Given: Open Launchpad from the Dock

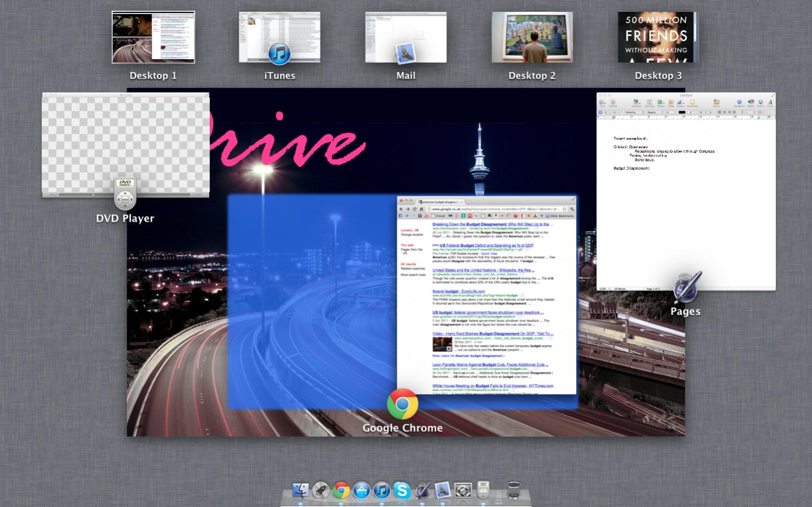Looking at the screenshot, I should (x=321, y=490).
